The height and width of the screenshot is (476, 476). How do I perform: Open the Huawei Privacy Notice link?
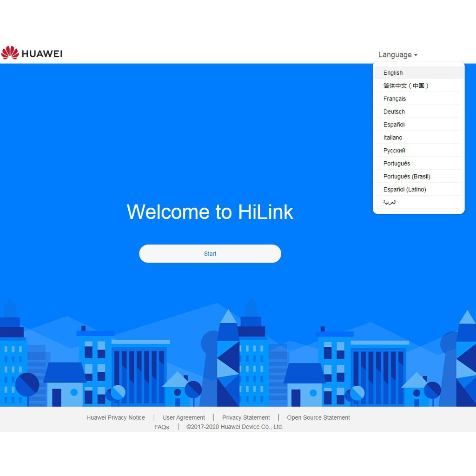pyautogui.click(x=116, y=417)
